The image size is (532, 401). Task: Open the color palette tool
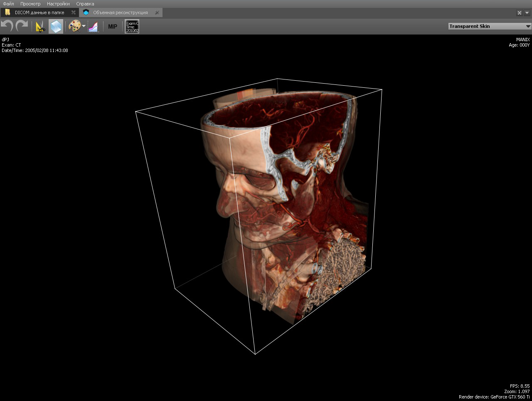click(74, 26)
